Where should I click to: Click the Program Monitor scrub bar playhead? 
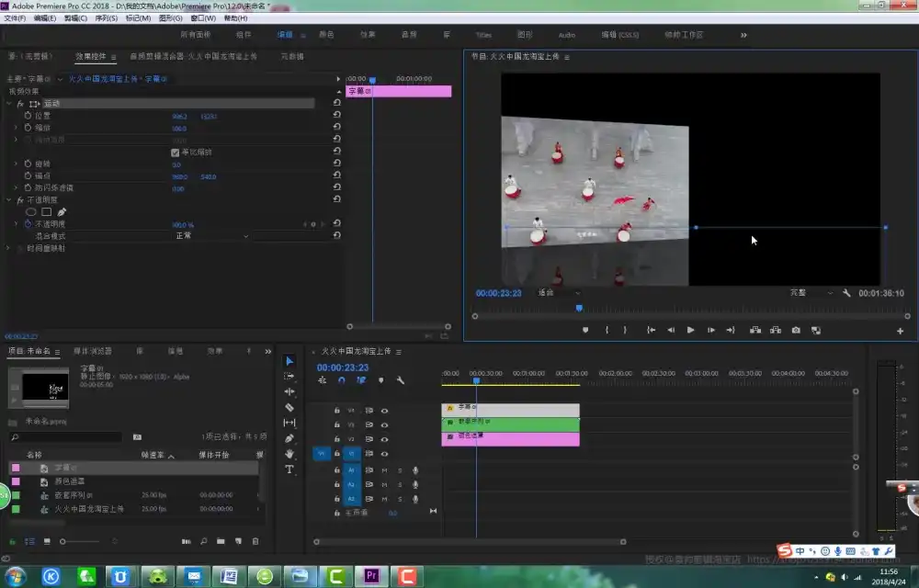[579, 308]
